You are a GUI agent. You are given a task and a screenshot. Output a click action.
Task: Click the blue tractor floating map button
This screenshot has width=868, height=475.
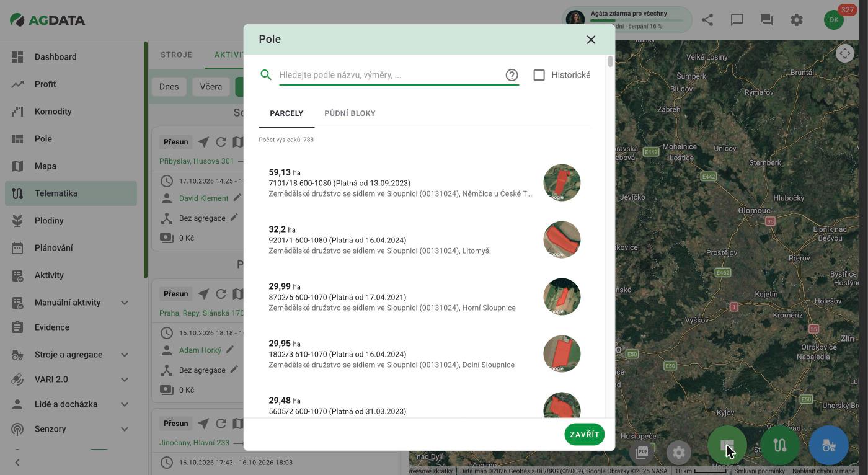pos(829,445)
